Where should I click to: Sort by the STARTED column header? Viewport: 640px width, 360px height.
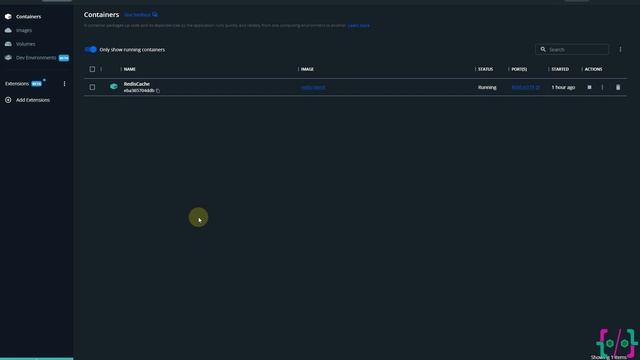[x=560, y=69]
